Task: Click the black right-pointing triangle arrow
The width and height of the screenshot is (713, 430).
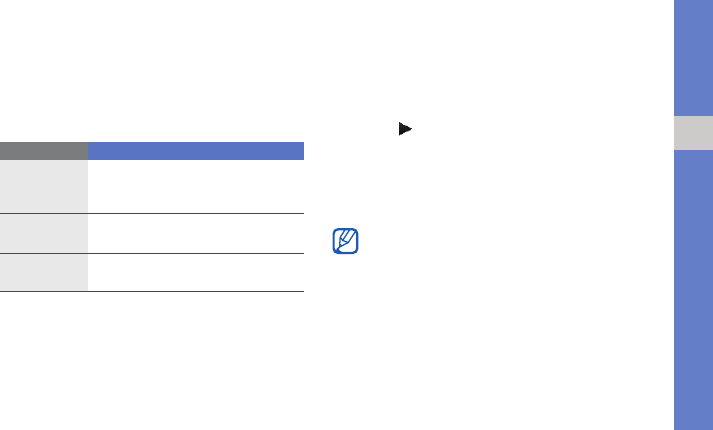Action: click(402, 130)
